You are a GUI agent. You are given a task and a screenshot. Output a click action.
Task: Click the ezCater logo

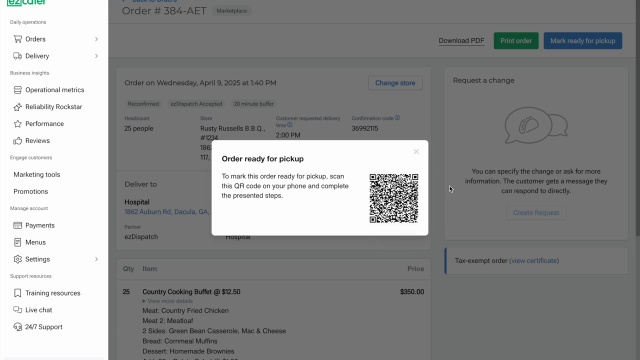click(x=27, y=2)
